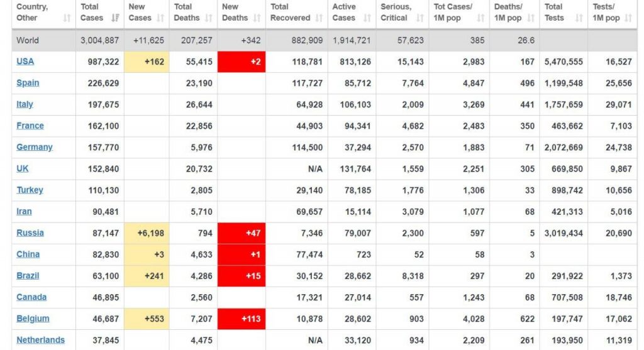Image resolution: width=644 pixels, height=350 pixels.
Task: Click Active Cases sort arrows icon
Action: pyautogui.click(x=367, y=18)
